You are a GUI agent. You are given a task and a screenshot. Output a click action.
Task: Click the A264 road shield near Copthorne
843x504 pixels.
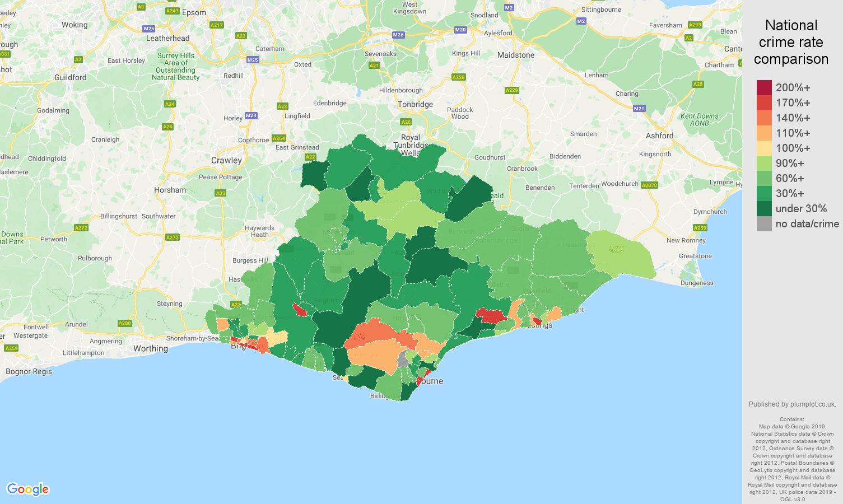point(278,138)
